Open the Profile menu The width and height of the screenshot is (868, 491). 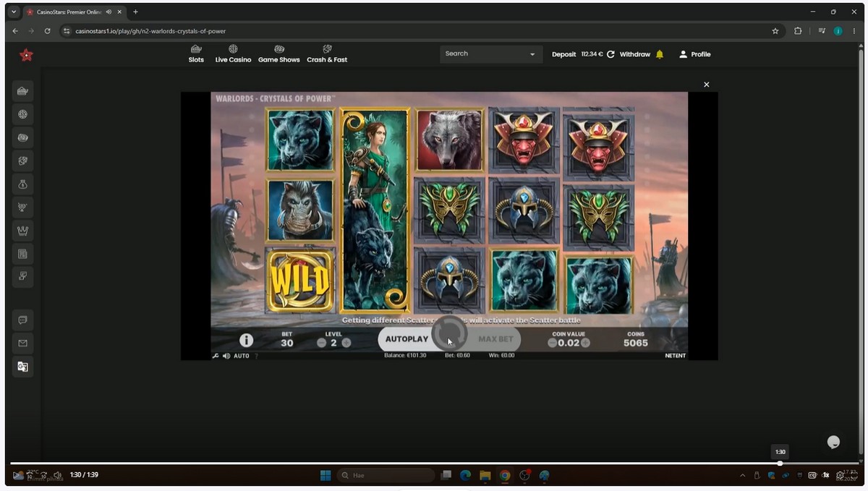coord(694,54)
